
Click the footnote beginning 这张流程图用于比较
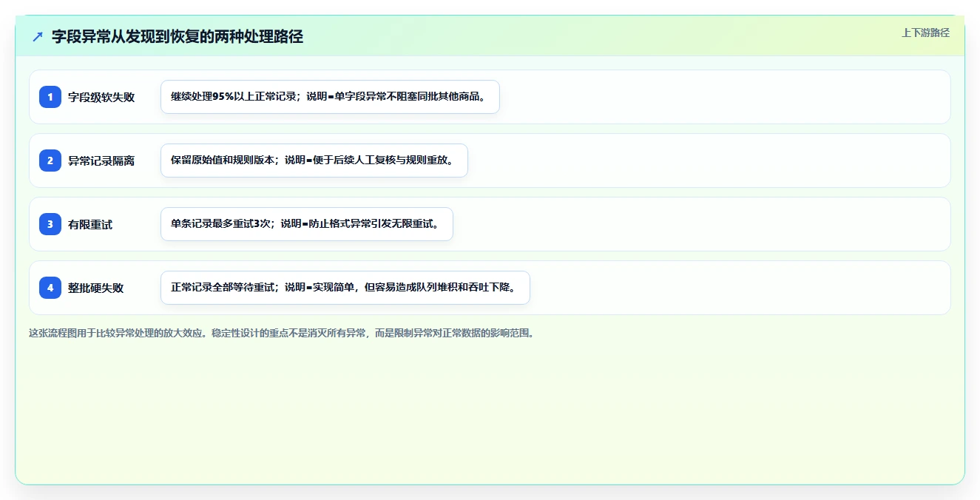tap(281, 333)
